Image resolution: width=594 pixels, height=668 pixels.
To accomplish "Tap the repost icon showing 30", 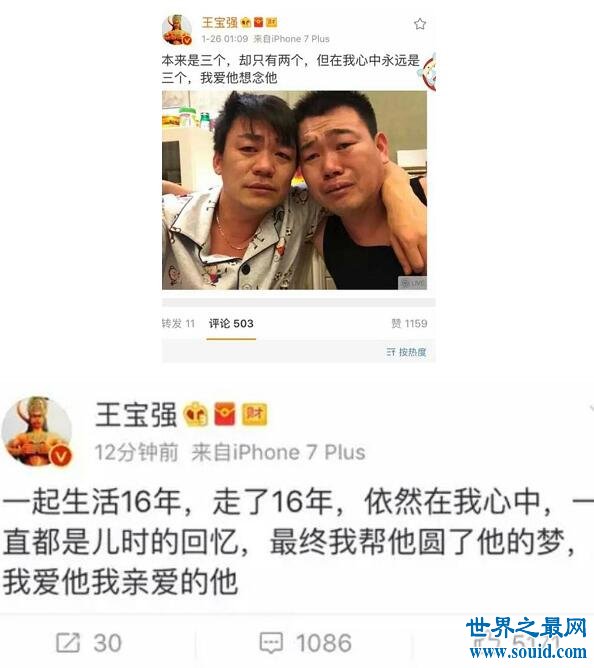I will click(x=68, y=643).
